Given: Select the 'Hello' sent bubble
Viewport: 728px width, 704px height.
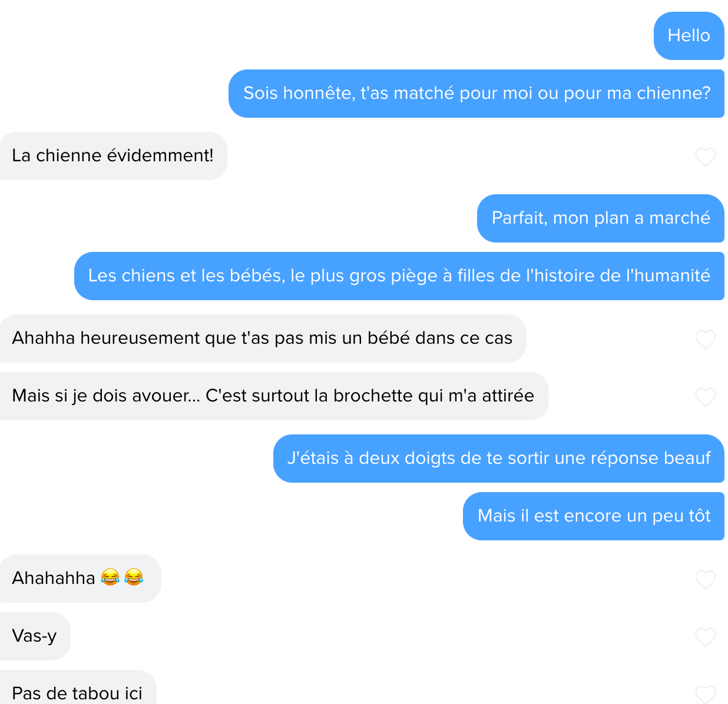Looking at the screenshot, I should (x=689, y=36).
